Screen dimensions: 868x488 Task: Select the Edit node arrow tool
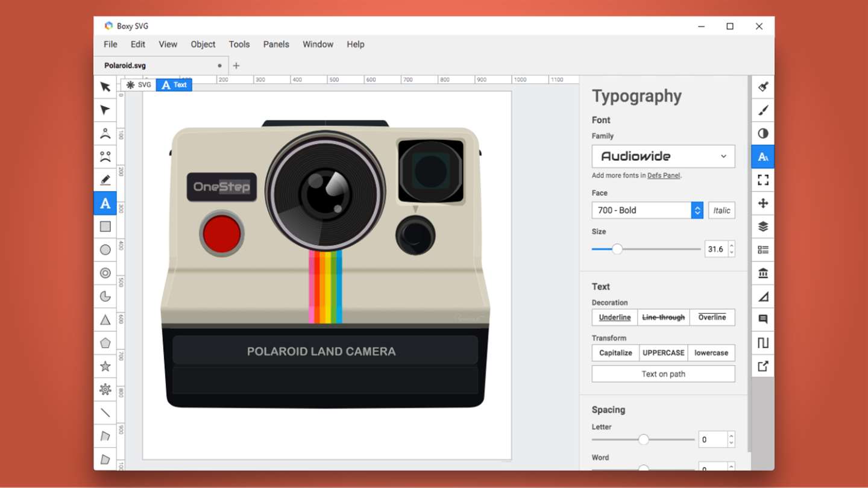click(x=105, y=110)
